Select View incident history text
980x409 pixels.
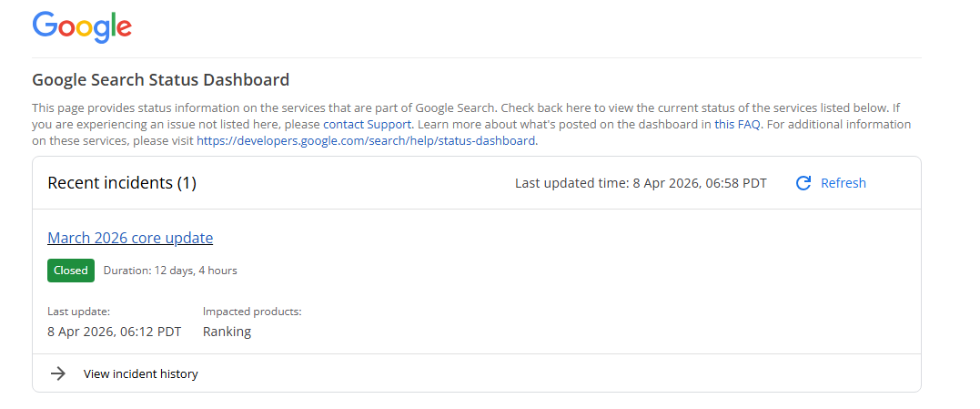[x=140, y=373]
